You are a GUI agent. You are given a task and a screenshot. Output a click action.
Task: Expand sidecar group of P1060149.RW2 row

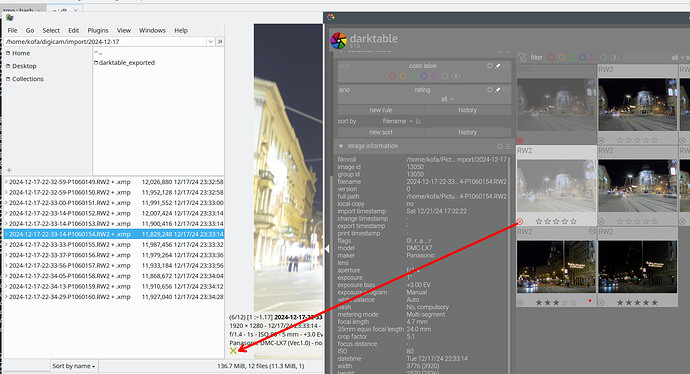(x=6, y=182)
